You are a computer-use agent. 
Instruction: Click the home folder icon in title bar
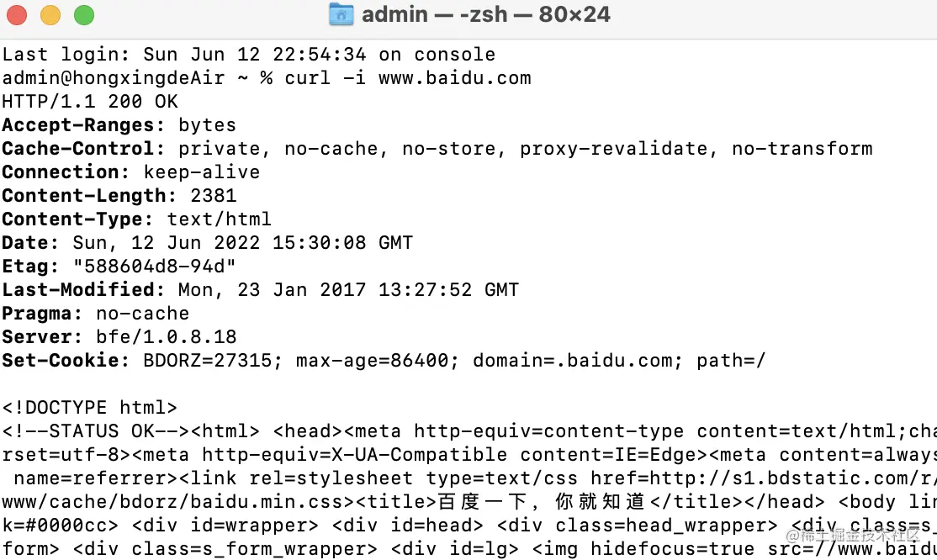pyautogui.click(x=341, y=14)
